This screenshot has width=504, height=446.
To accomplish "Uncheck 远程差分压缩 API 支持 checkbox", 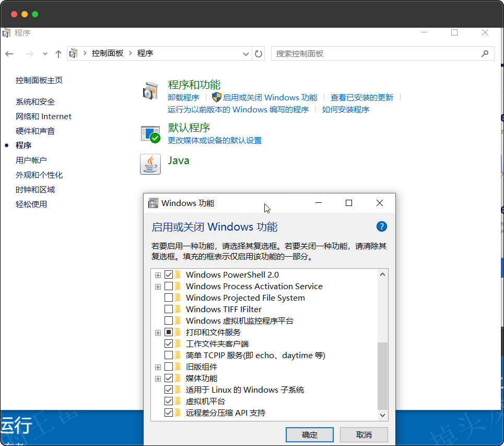I will (x=169, y=413).
